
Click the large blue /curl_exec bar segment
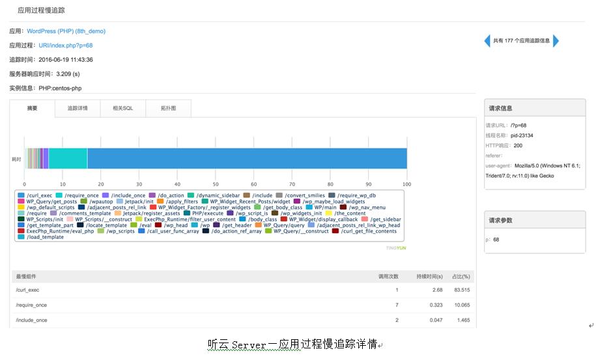pyautogui.click(x=247, y=158)
